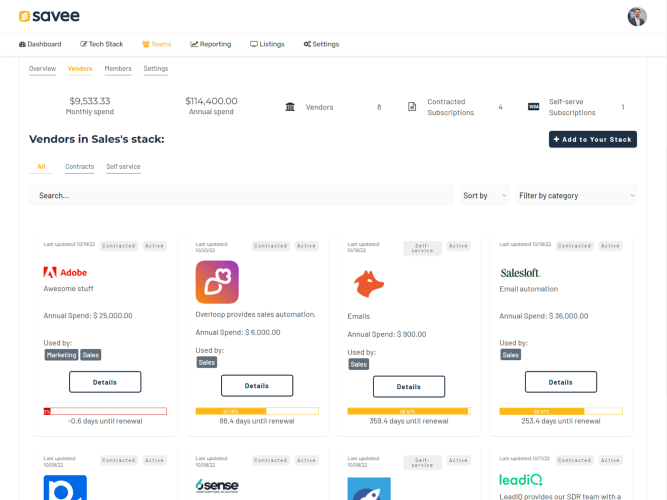
Task: Click the 6sense logo
Action: coord(217,485)
